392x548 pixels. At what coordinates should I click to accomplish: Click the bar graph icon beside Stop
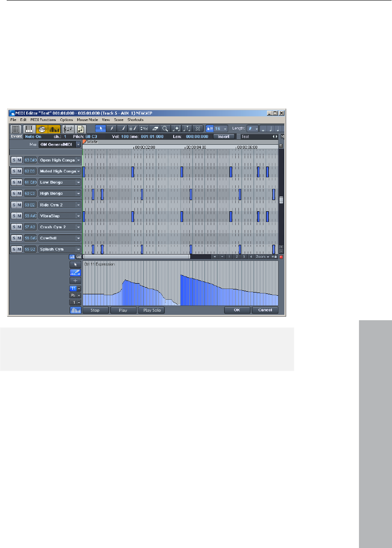(75, 310)
